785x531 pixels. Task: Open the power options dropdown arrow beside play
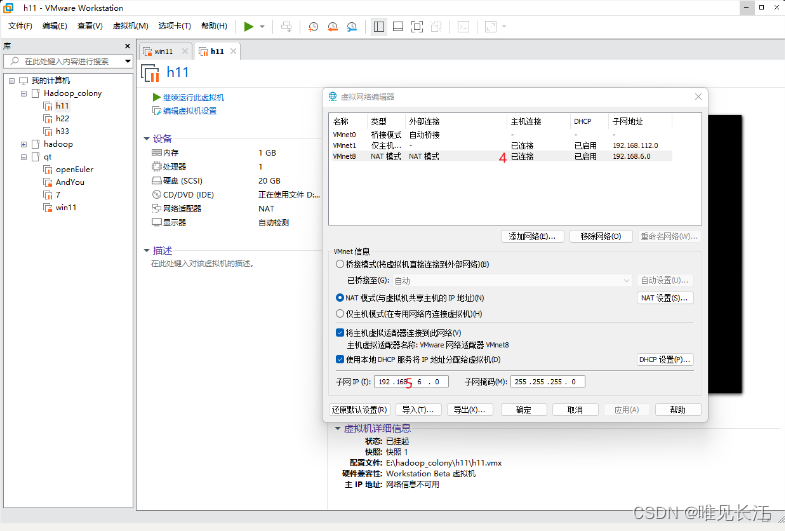click(x=262, y=27)
